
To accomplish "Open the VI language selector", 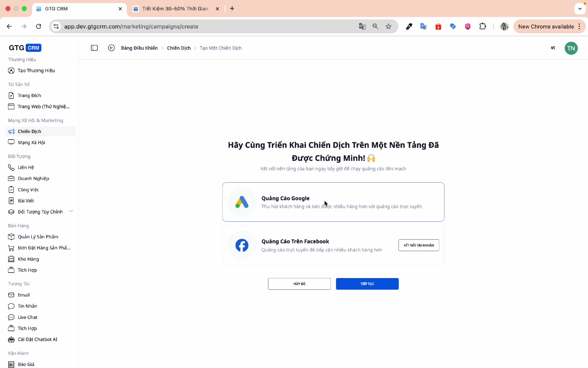I will [x=553, y=48].
